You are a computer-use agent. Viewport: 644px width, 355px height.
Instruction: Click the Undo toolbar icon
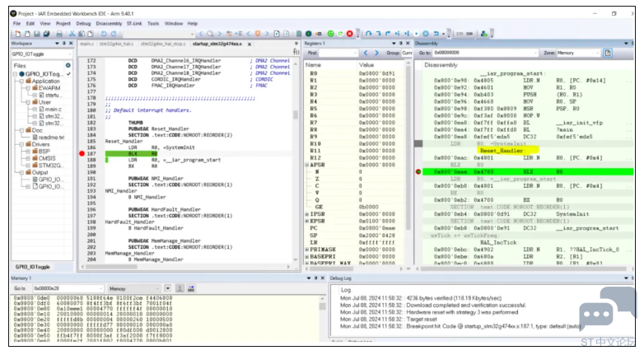tap(104, 34)
